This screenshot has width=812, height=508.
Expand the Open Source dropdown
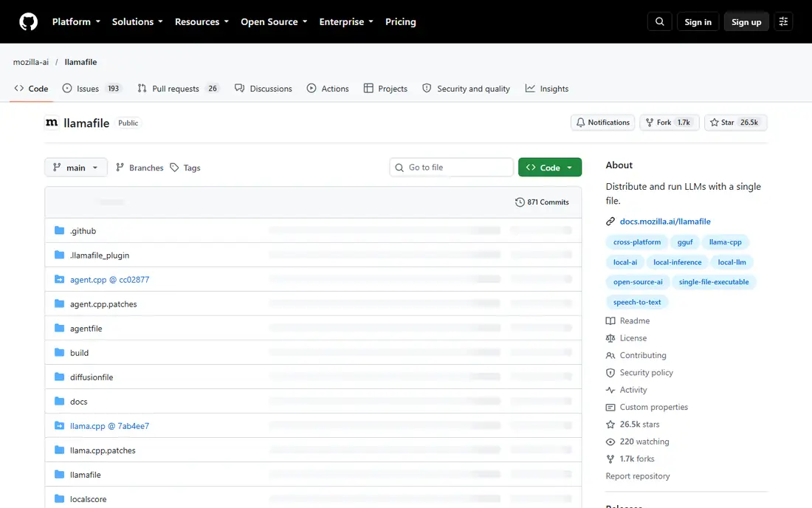tap(274, 21)
